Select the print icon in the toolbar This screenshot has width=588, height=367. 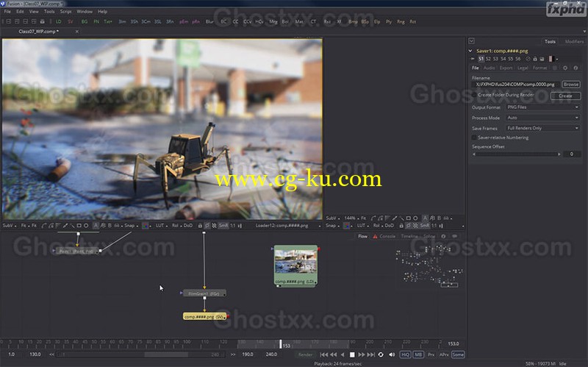click(x=43, y=22)
